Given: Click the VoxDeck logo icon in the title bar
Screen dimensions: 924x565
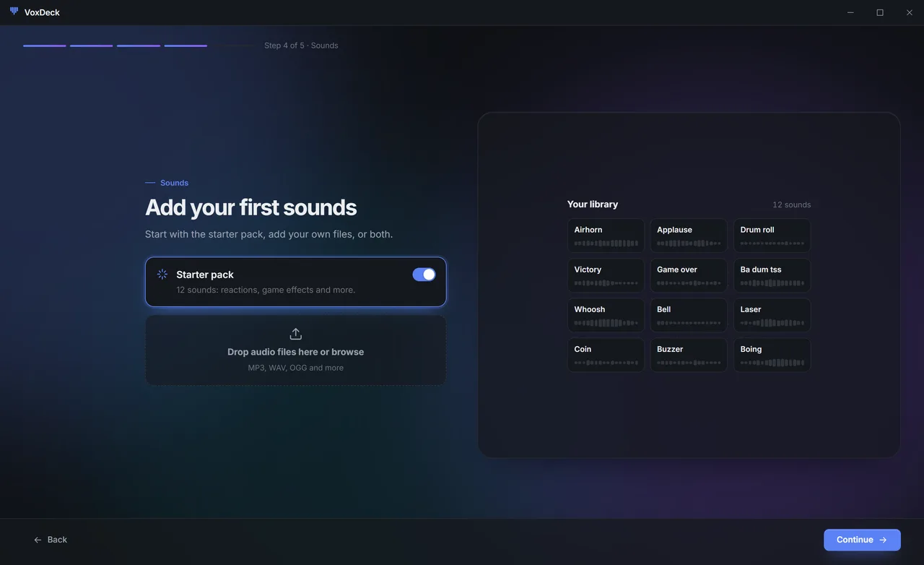Looking at the screenshot, I should [14, 12].
